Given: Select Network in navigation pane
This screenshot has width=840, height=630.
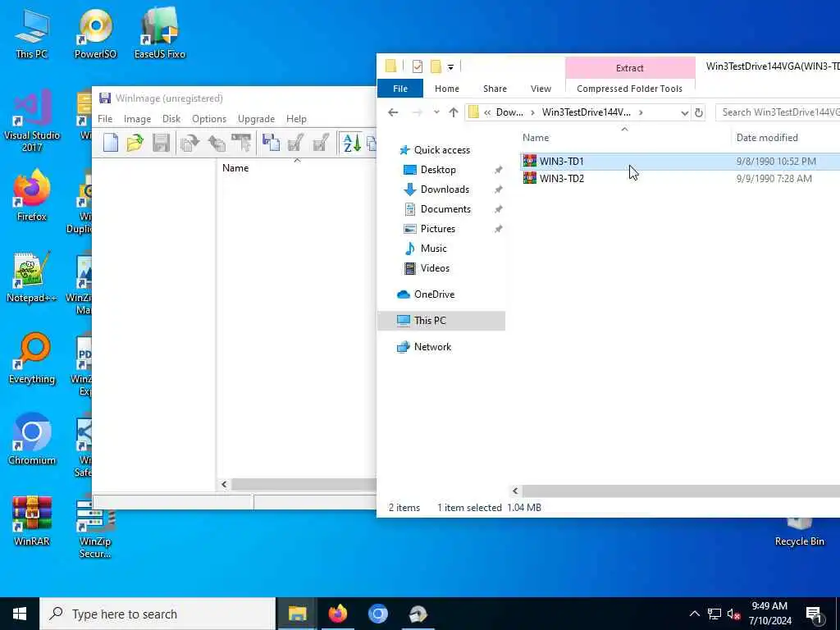Looking at the screenshot, I should pyautogui.click(x=432, y=347).
